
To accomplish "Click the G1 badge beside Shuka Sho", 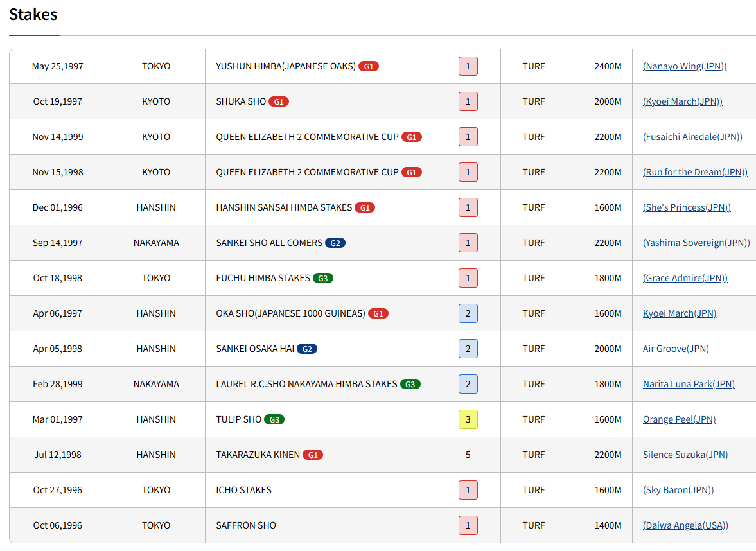I will click(279, 101).
